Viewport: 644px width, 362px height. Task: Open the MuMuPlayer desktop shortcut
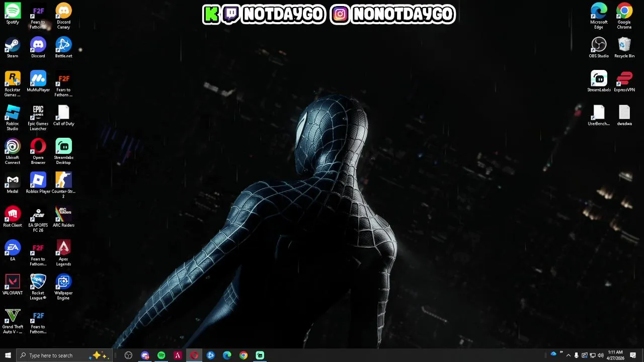(x=38, y=81)
